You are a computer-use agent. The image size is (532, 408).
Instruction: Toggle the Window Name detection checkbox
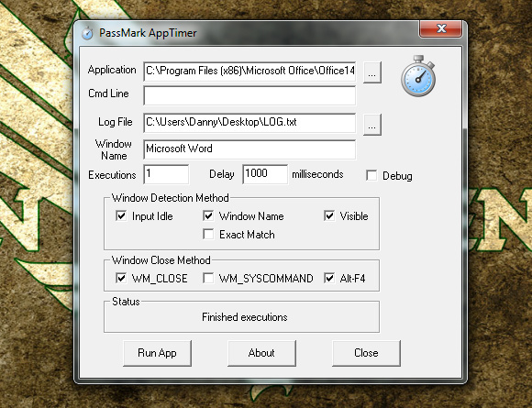tap(208, 215)
